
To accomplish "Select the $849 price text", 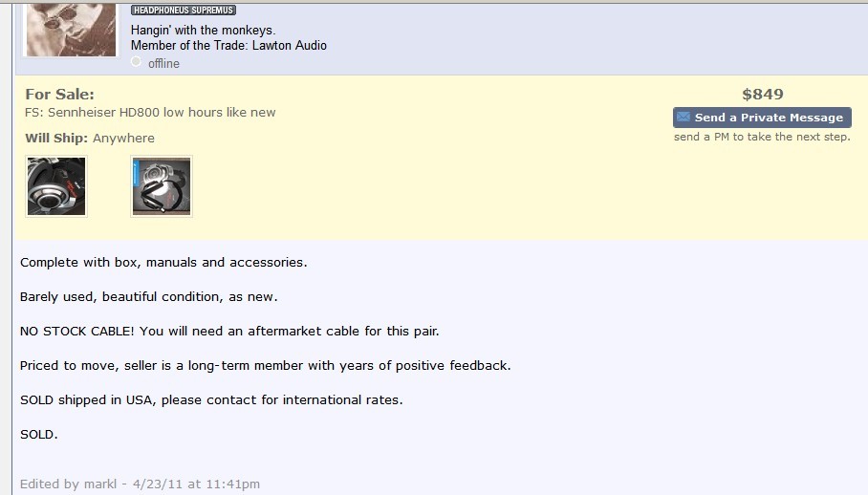I will (762, 94).
